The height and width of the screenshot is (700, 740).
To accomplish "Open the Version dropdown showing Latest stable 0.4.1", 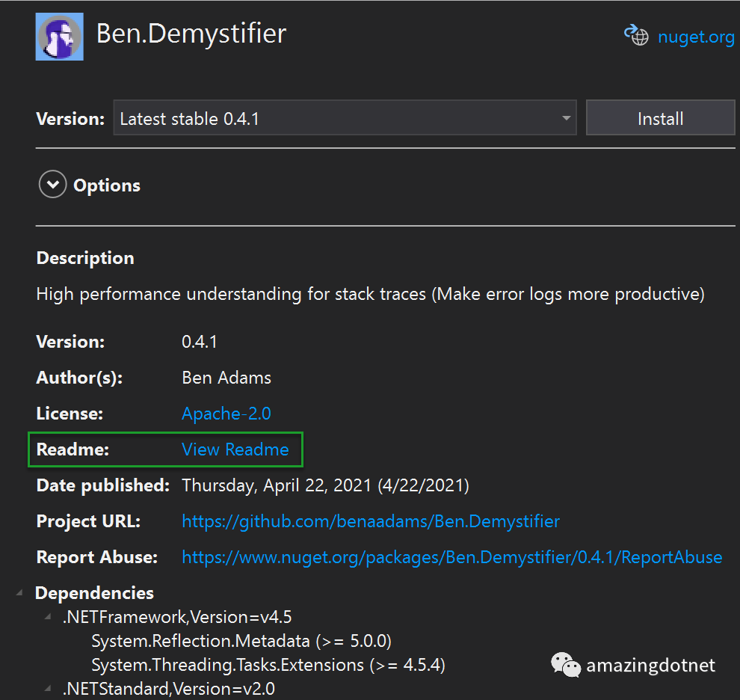I will point(345,118).
